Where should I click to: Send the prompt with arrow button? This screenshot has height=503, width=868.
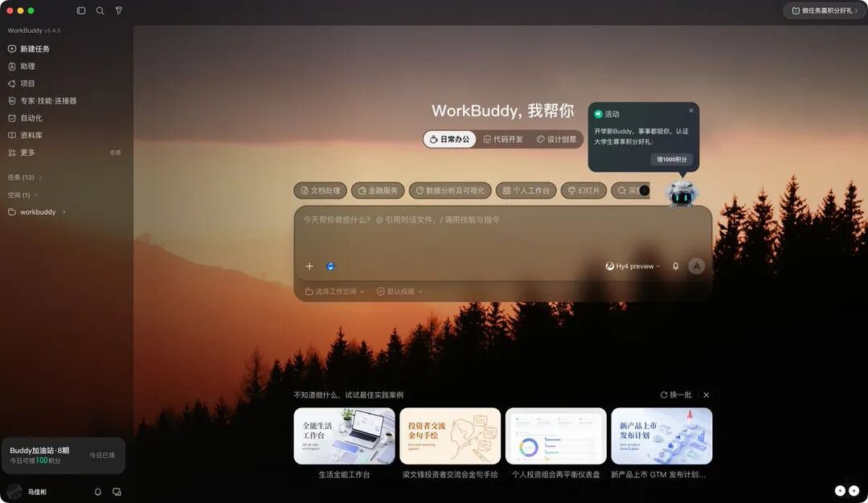(696, 266)
